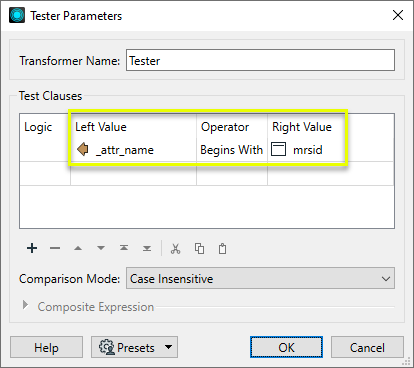Copy selected clause icon

click(199, 249)
